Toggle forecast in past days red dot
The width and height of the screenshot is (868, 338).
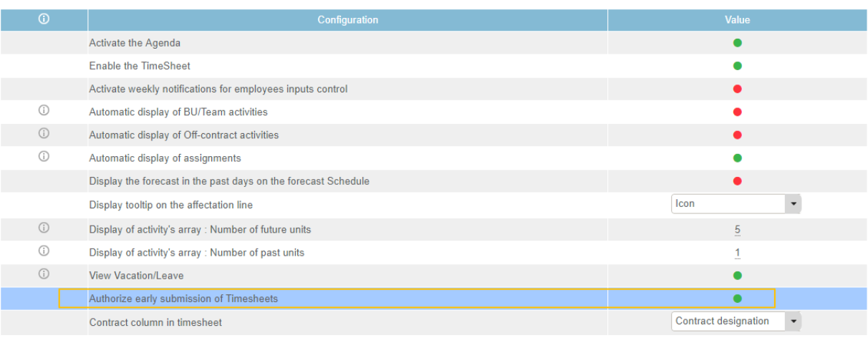pos(737,181)
